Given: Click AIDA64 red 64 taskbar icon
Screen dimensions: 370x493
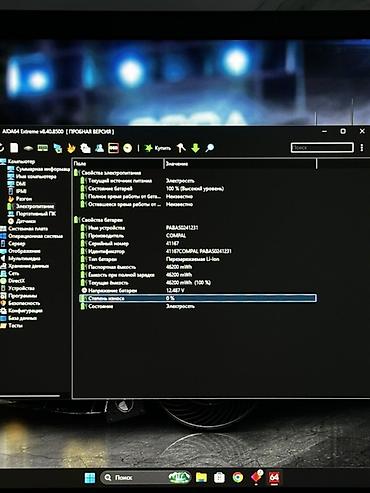Looking at the screenshot, I should point(274,478).
